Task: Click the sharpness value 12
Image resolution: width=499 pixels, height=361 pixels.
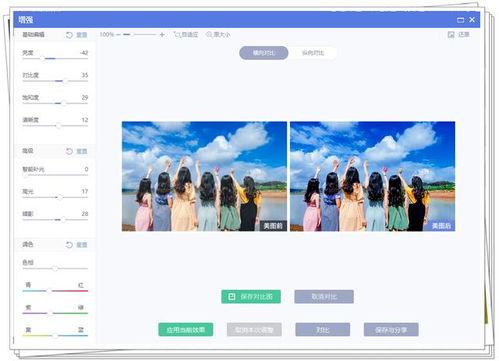Action: tap(85, 120)
